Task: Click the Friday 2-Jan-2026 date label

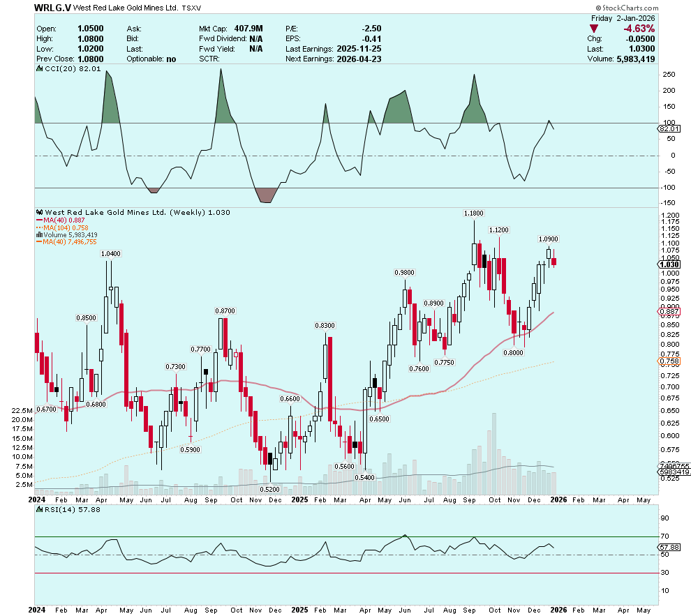Action: tap(623, 19)
